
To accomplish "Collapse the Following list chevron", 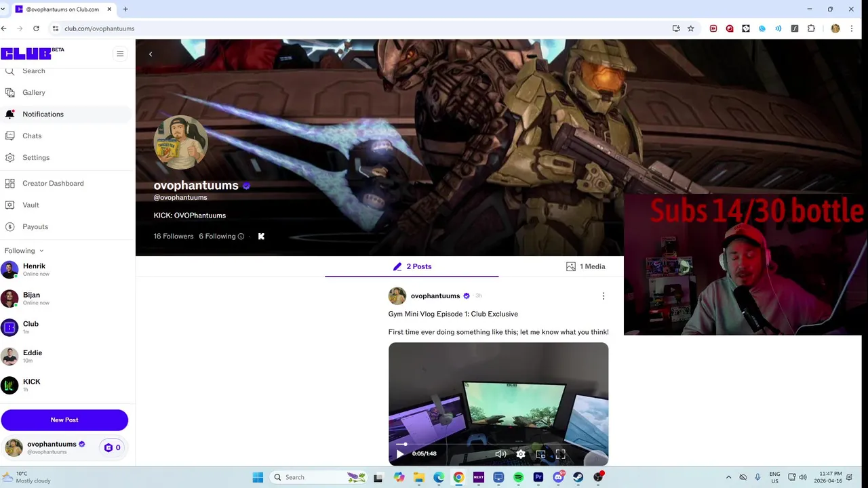I will point(41,251).
